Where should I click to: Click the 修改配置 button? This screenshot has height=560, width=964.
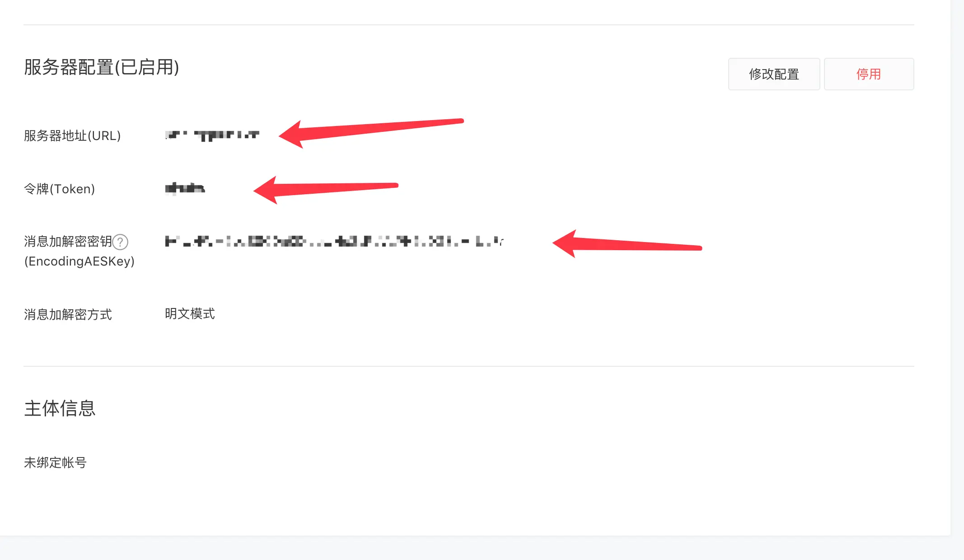[774, 74]
